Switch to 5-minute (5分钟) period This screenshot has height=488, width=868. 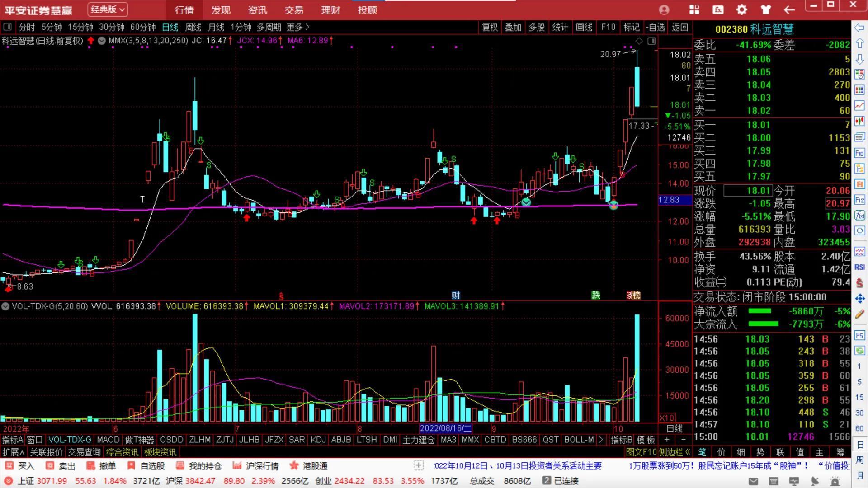coord(52,28)
